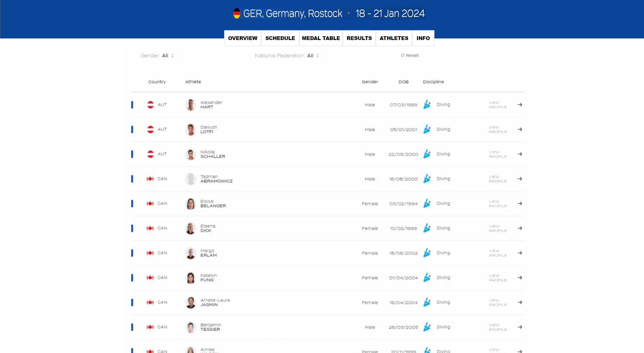Click Nikolaj Schaller's athlete name
Screen dimensions: 644x353
tap(213, 154)
